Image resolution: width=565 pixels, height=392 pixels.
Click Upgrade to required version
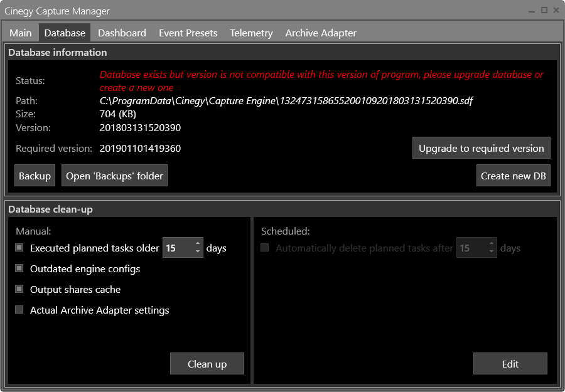click(481, 148)
